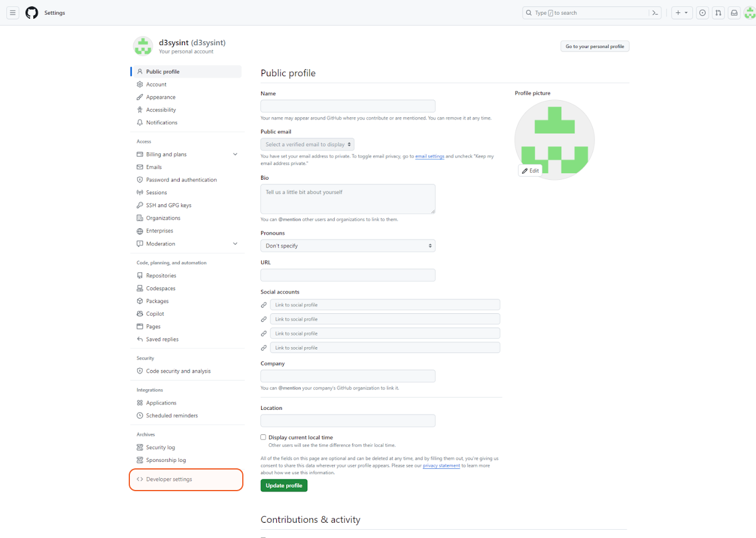This screenshot has width=756, height=538.
Task: Open the Issues icon in header
Action: click(702, 13)
